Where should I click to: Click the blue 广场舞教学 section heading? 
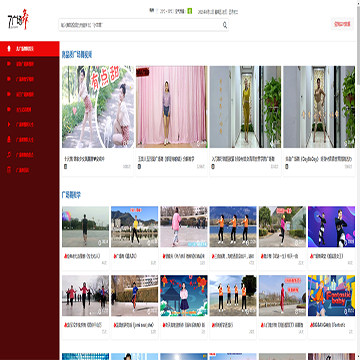pos(71,195)
